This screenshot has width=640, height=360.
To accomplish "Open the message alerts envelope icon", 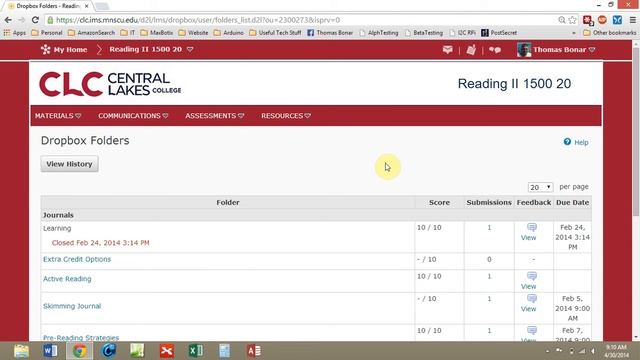I will click(x=448, y=49).
